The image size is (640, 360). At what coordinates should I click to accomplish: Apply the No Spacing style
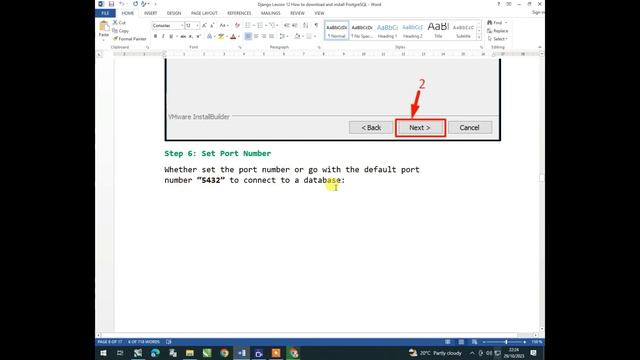(362, 31)
